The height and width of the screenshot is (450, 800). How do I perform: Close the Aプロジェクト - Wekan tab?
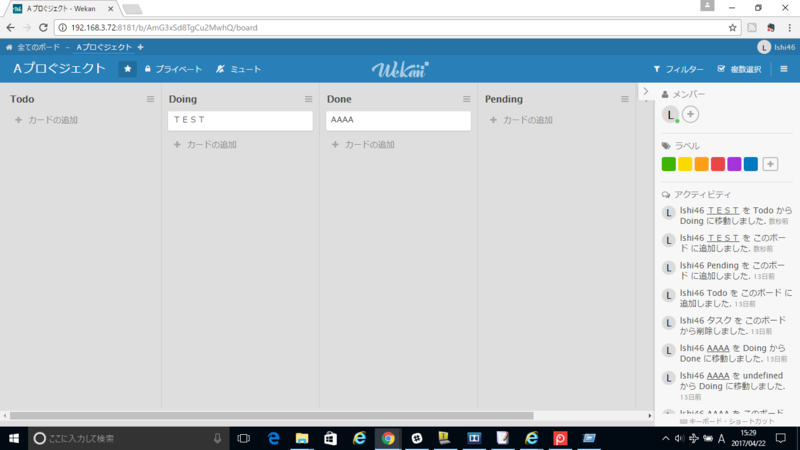pos(110,9)
